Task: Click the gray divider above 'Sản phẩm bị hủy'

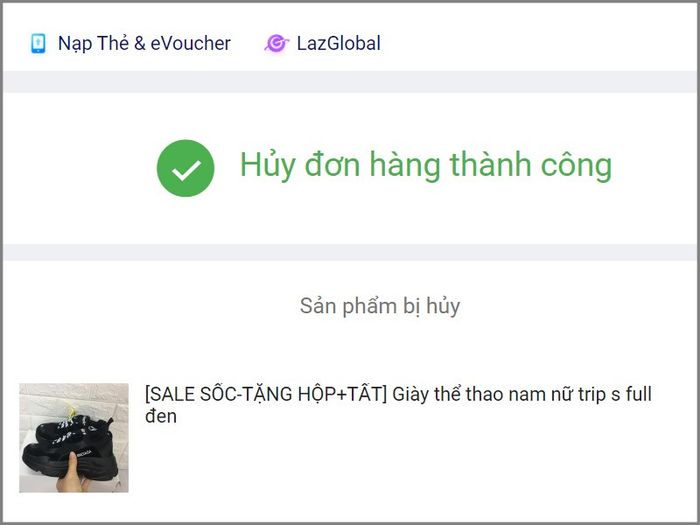Action: click(x=350, y=252)
